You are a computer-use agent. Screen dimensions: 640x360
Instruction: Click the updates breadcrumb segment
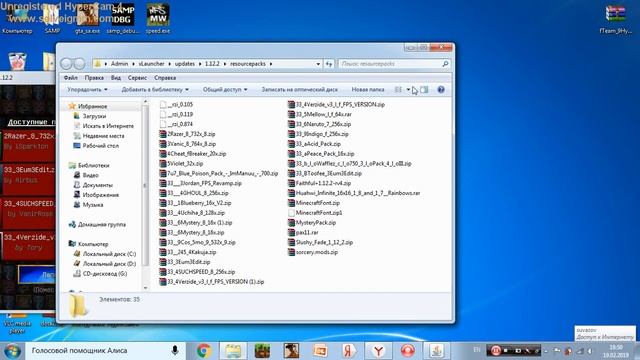(185, 64)
